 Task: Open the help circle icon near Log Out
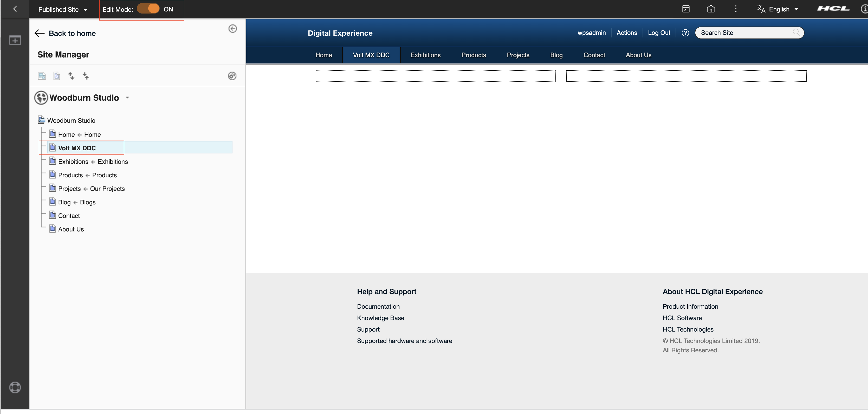coord(685,33)
